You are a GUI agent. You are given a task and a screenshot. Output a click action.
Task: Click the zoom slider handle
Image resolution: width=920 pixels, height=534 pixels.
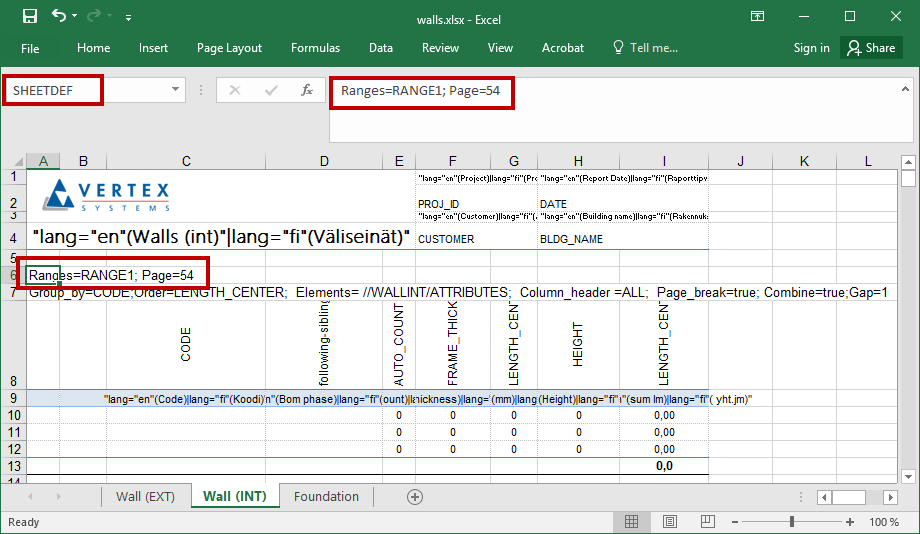pyautogui.click(x=793, y=522)
